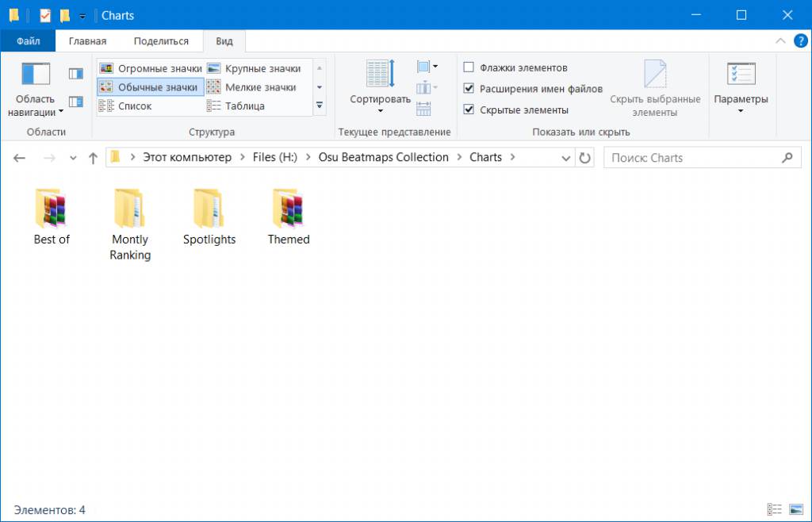Viewport: 812px width, 522px height.
Task: Switch to the Главная ribbon tab
Action: pyautogui.click(x=87, y=41)
